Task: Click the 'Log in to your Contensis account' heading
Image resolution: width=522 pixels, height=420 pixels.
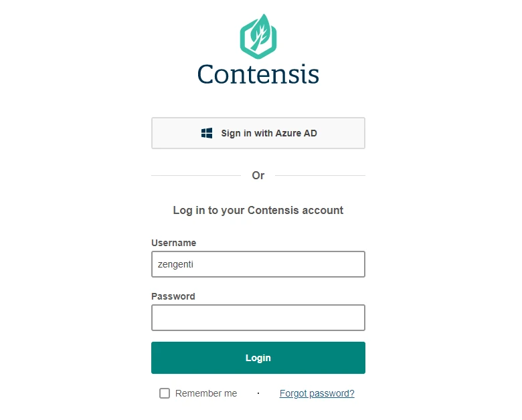Action: click(258, 210)
